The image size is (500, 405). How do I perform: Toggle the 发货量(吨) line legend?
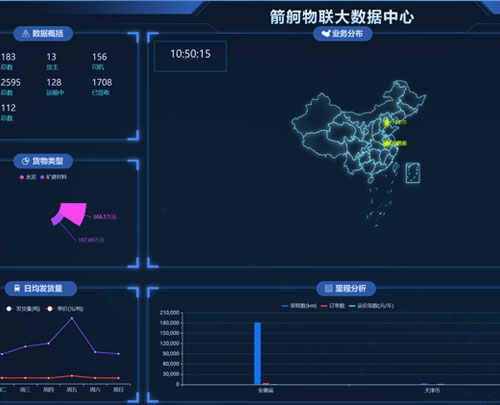(x=22, y=309)
